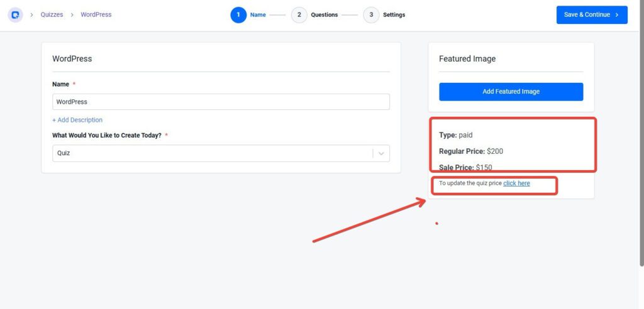
Task: Select the step 1 circle icon
Action: [x=238, y=15]
